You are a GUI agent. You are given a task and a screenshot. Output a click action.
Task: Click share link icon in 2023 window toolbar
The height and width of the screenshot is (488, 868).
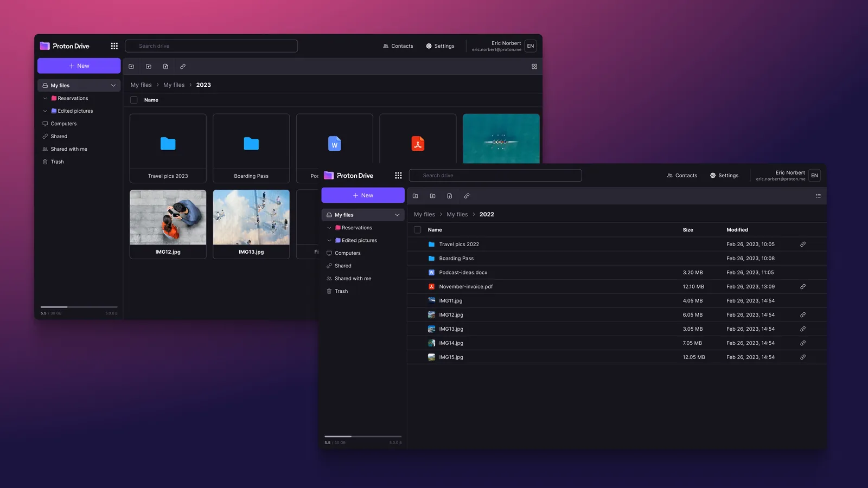tap(183, 67)
